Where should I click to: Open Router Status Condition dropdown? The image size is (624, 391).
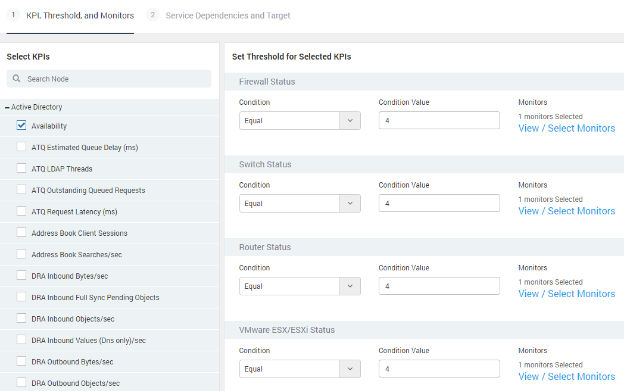(300, 286)
